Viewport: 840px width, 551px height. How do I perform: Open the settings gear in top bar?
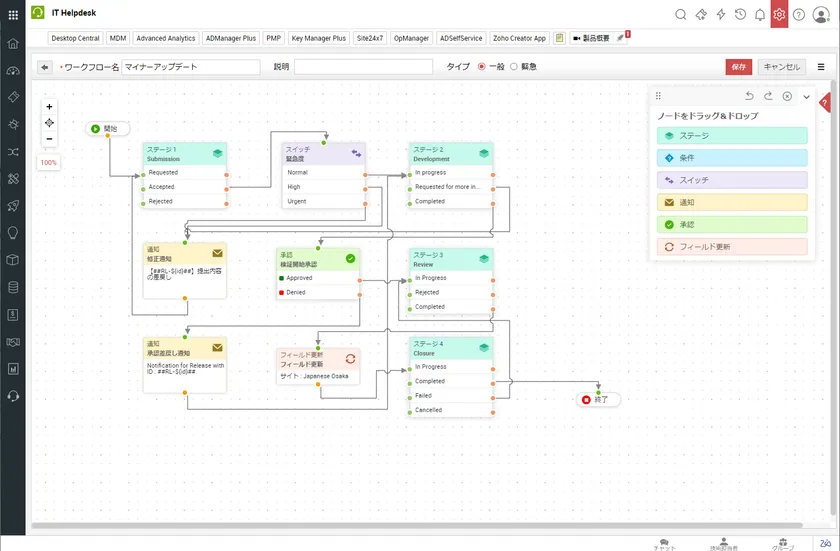tap(779, 15)
